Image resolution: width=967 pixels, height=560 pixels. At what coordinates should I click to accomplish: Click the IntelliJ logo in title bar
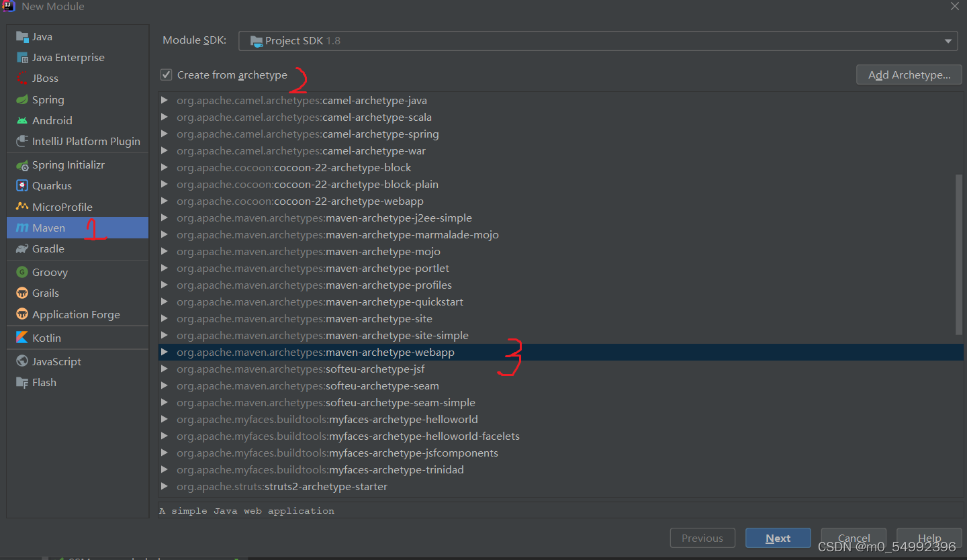9,7
